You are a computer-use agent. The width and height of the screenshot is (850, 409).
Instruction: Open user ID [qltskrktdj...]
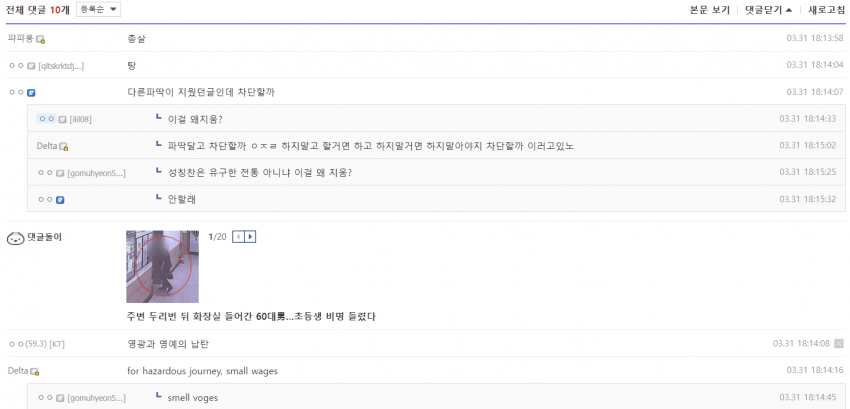(61, 66)
